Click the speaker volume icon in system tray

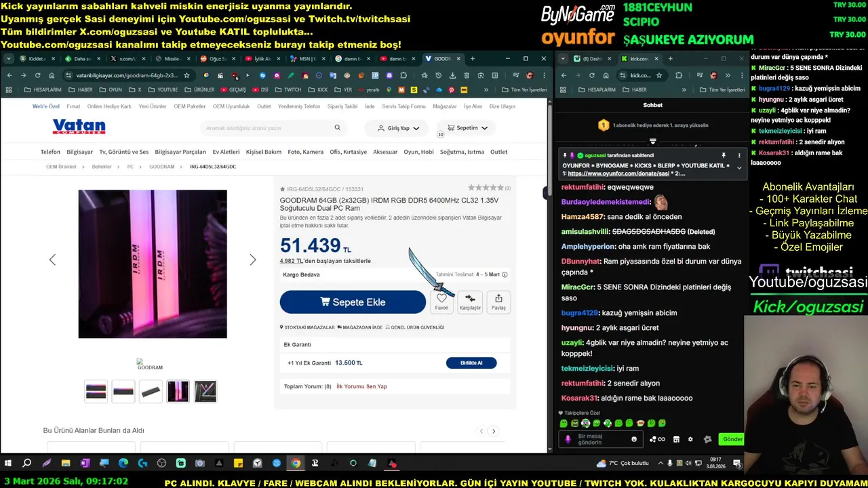coord(690,464)
